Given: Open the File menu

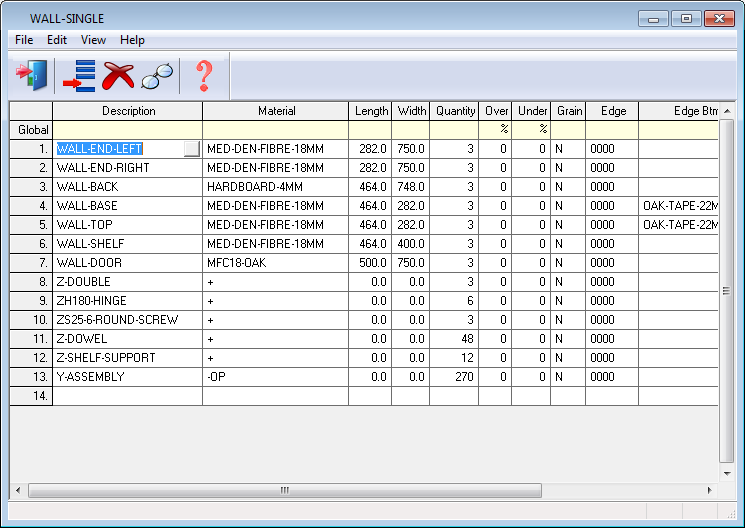Looking at the screenshot, I should pyautogui.click(x=24, y=40).
